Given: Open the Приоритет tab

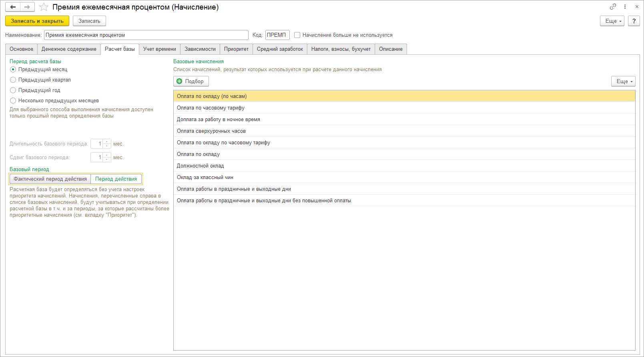Looking at the screenshot, I should 236,49.
